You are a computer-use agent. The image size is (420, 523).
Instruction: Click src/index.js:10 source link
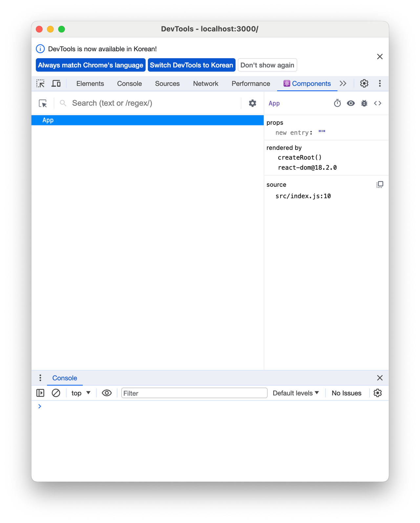coord(303,196)
